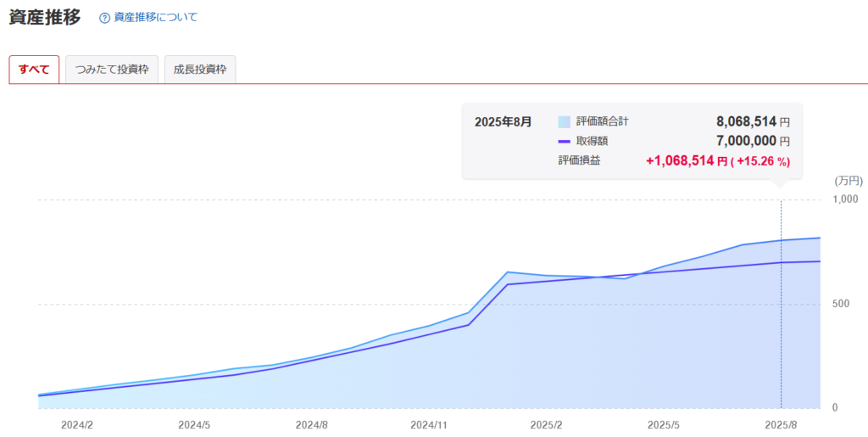Switch to the つみたて投資枠 tab
The height and width of the screenshot is (437, 868).
[112, 70]
